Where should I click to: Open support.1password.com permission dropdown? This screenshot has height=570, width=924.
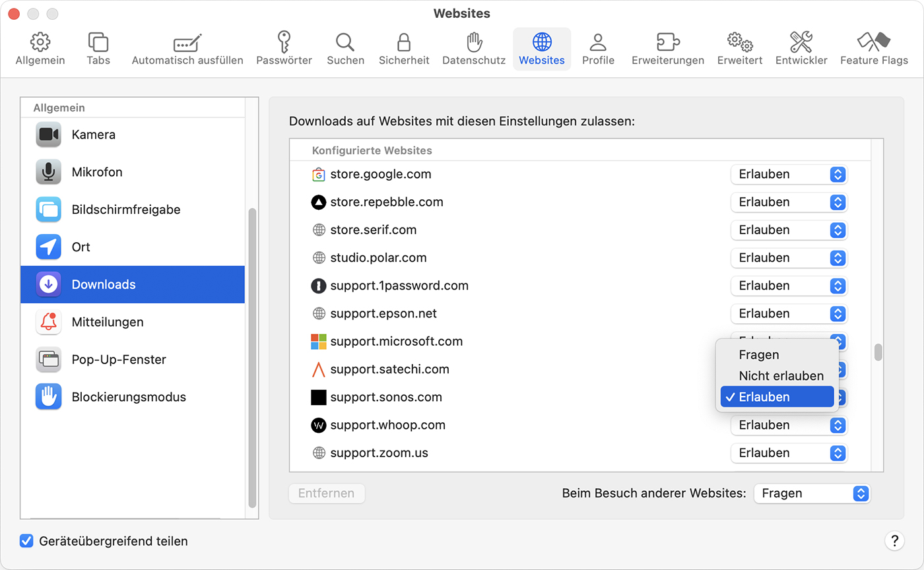click(x=789, y=286)
